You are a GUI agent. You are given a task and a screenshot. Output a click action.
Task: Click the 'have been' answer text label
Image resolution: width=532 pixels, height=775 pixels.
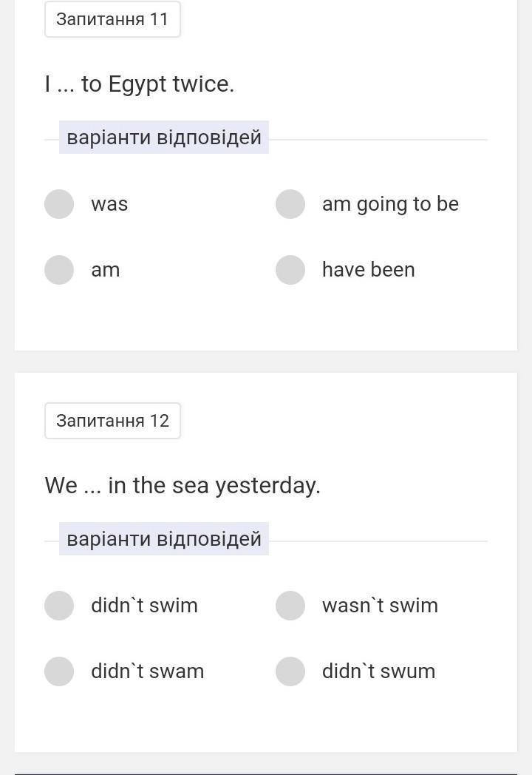click(x=368, y=270)
